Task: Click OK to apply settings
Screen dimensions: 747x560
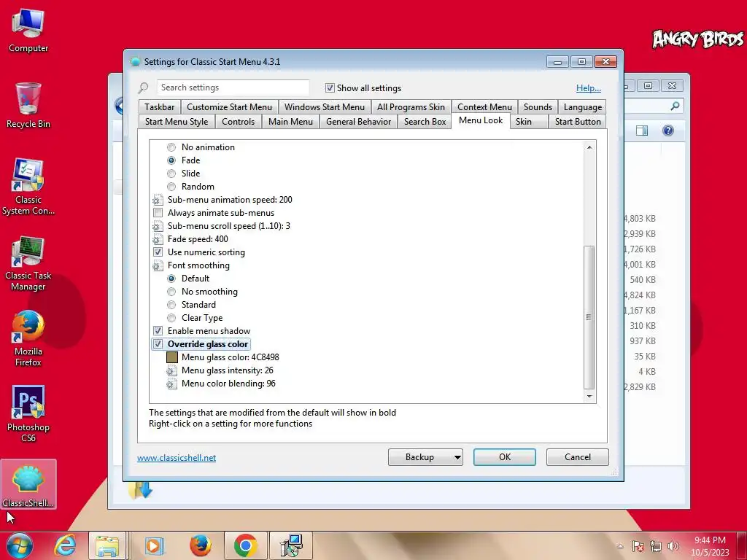Action: pos(505,457)
